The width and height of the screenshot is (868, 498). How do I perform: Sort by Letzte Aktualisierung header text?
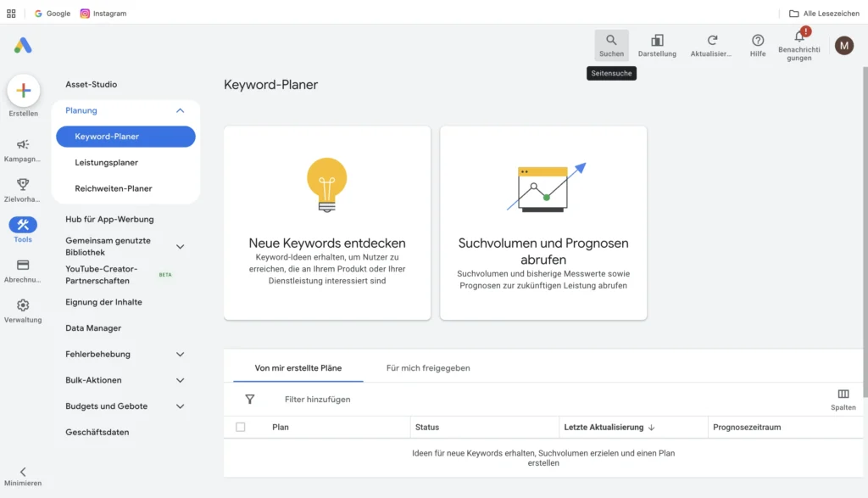[x=604, y=427]
